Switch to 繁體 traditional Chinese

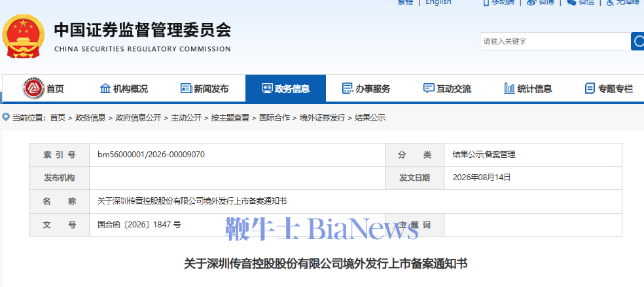tap(405, 2)
